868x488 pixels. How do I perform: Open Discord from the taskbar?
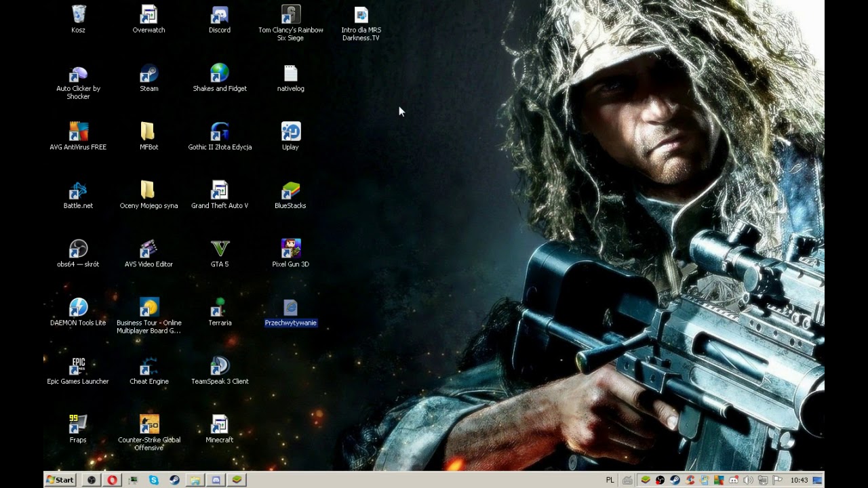[216, 480]
